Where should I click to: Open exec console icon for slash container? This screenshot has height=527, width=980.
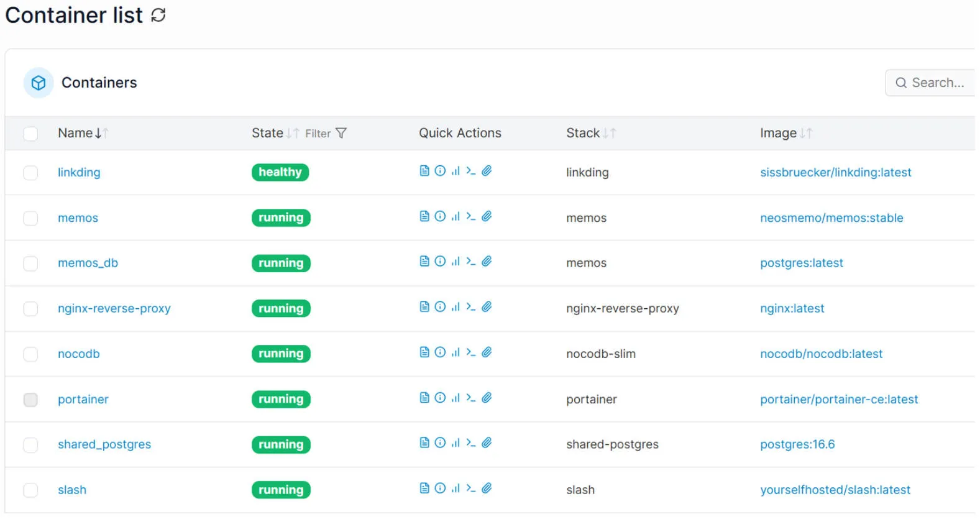471,488
